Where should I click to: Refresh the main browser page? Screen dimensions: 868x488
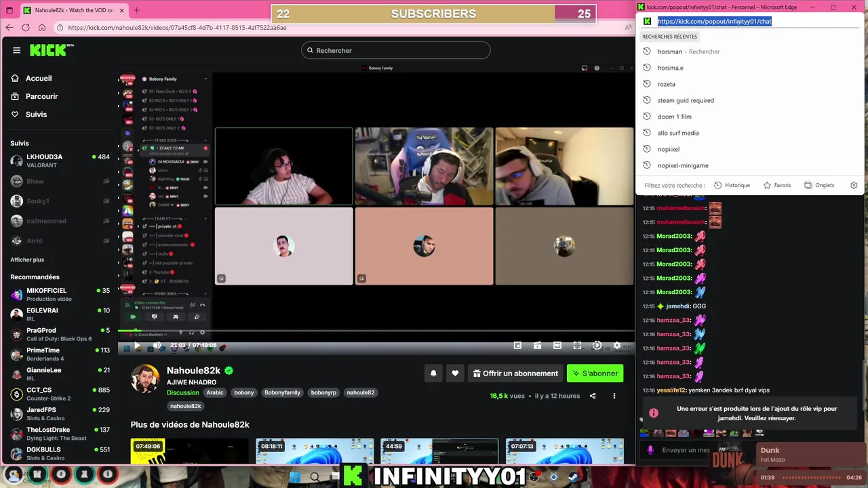25,27
